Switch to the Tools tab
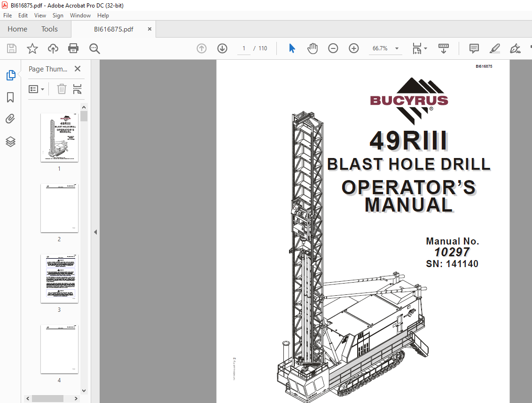Image resolution: width=532 pixels, height=403 pixels. pos(49,29)
